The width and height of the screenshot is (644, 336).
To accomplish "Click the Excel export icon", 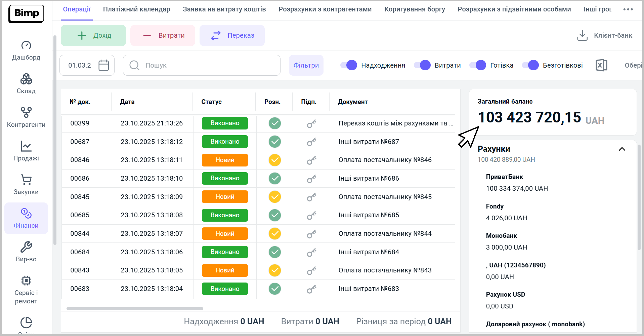I will (x=601, y=65).
